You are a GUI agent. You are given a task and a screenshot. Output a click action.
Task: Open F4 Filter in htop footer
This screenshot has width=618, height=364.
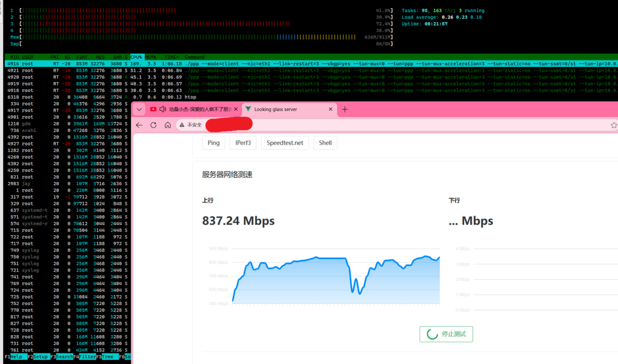click(x=84, y=357)
